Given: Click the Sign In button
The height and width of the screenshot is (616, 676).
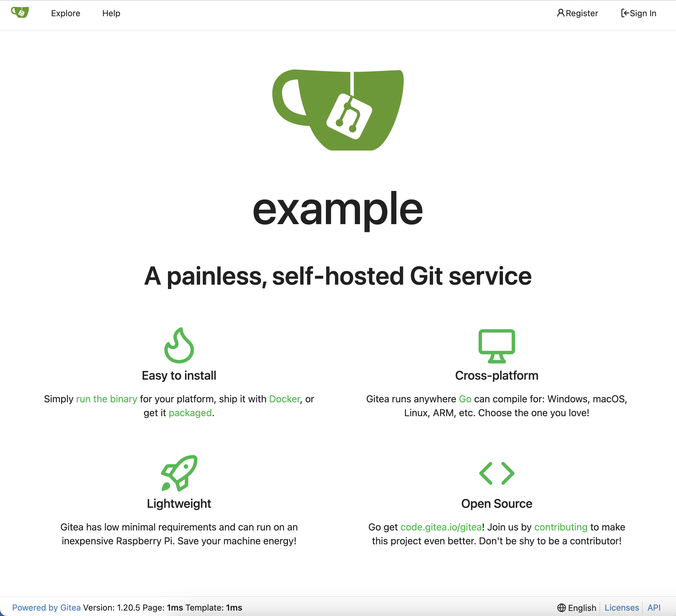Looking at the screenshot, I should pyautogui.click(x=639, y=13).
